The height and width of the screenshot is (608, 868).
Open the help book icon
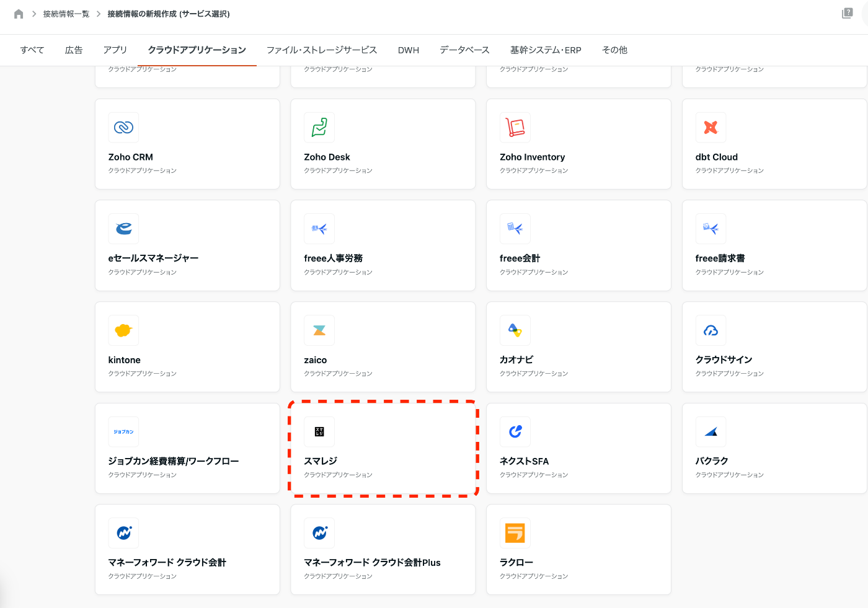[847, 13]
